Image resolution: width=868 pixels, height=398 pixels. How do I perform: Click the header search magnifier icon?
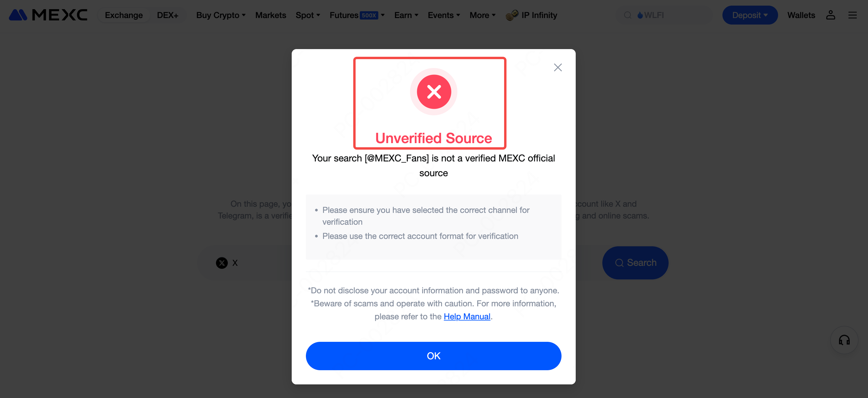[x=627, y=15]
